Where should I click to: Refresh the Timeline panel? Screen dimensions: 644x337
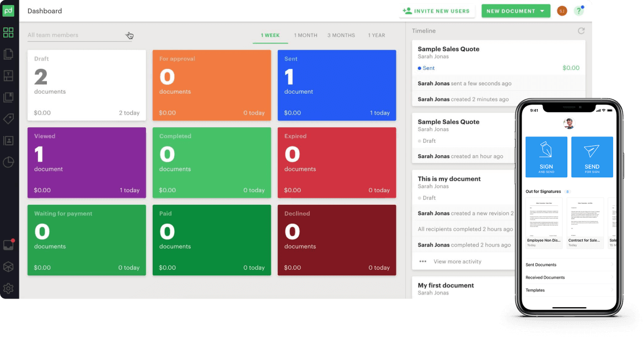click(x=581, y=31)
